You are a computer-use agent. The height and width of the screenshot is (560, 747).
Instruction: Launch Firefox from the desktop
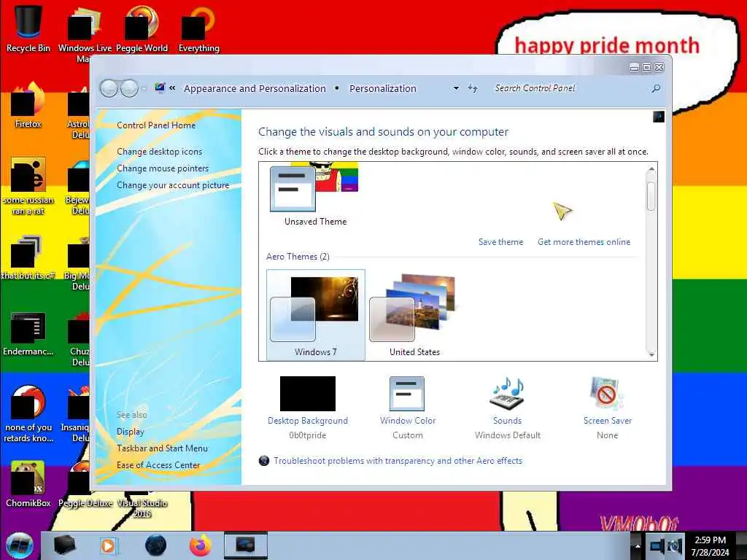28,106
